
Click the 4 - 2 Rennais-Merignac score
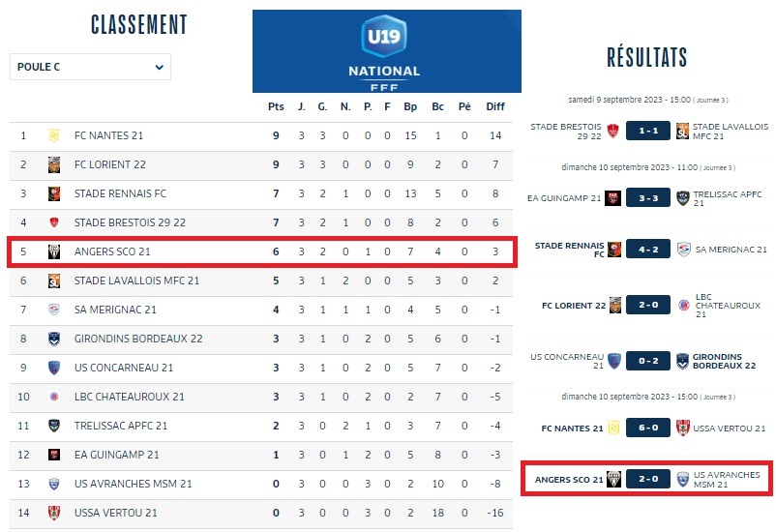648,249
